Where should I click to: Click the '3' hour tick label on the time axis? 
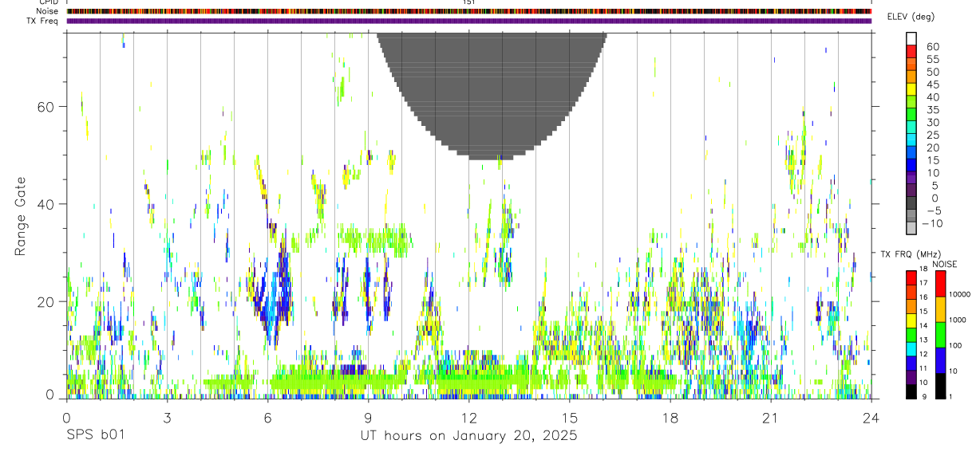click(167, 417)
